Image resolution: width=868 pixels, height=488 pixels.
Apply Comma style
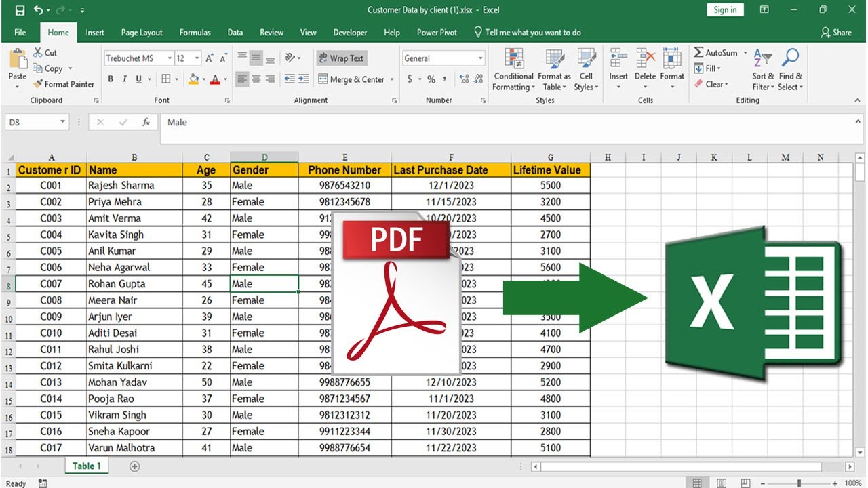(445, 79)
